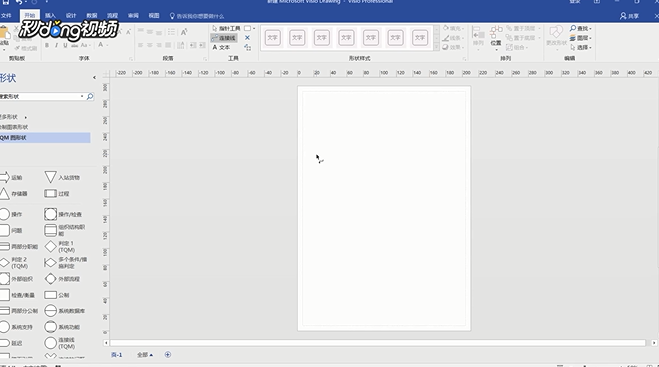
Task: Select the 系统功能 (System Function) shape
Action: pyautogui.click(x=62, y=327)
